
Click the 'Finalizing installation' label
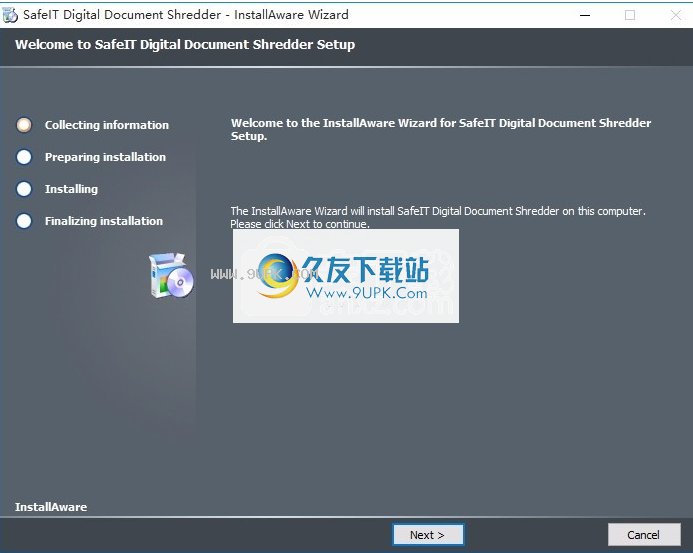pyautogui.click(x=104, y=221)
